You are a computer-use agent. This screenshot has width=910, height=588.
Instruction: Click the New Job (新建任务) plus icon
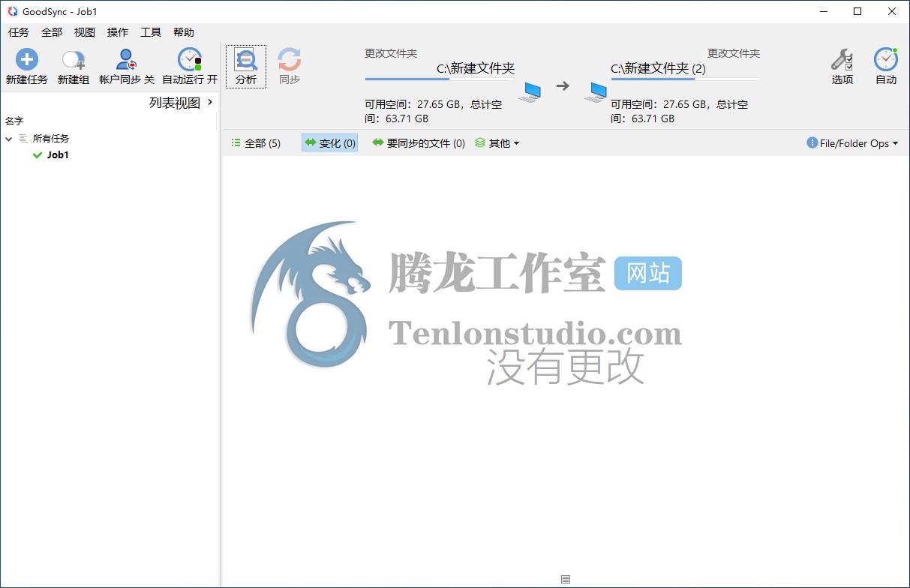click(27, 60)
